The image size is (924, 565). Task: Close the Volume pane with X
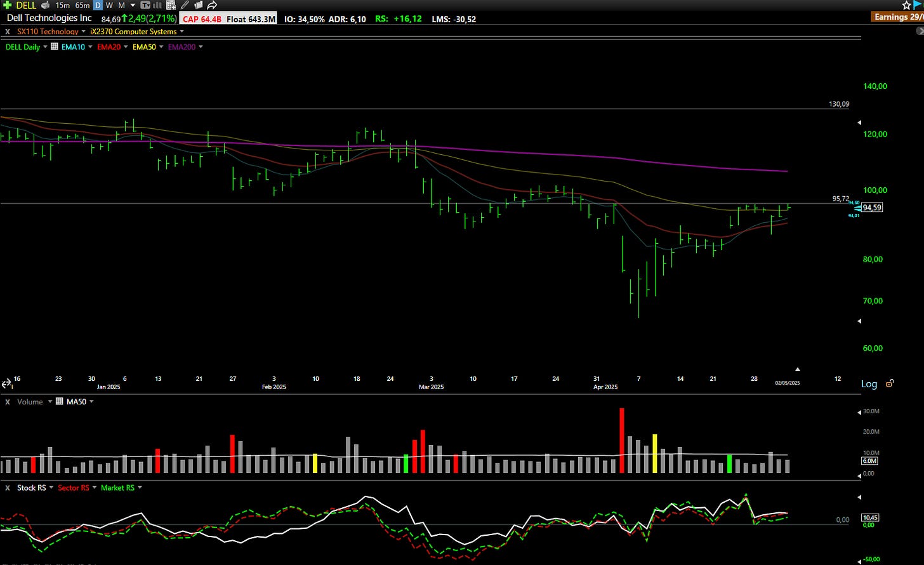pyautogui.click(x=8, y=402)
